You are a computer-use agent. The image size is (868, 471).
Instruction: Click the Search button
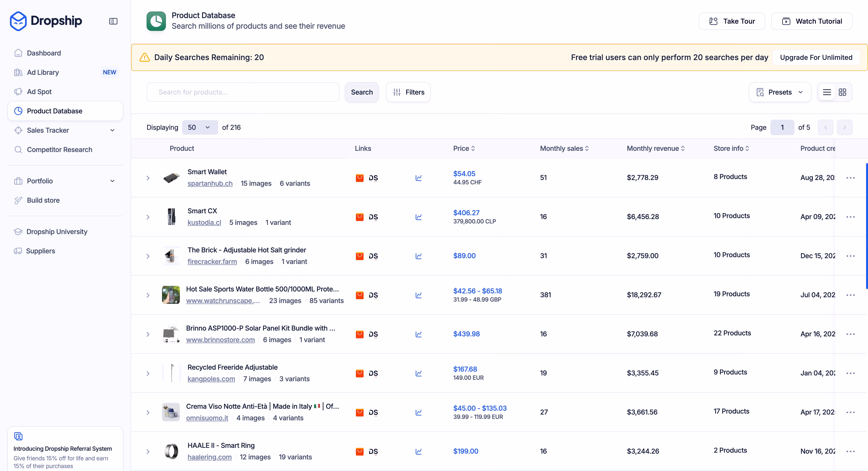362,92
